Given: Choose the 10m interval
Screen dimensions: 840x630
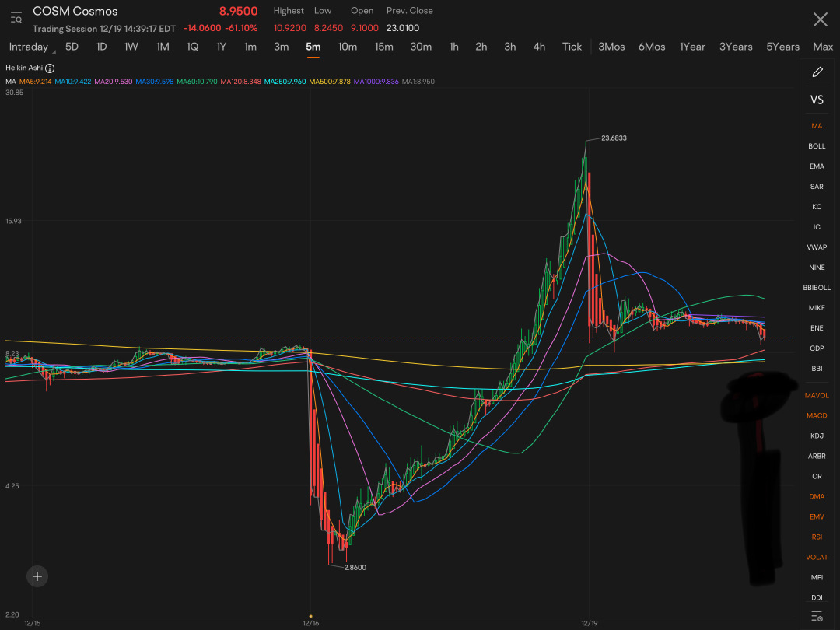Looking at the screenshot, I should (348, 47).
